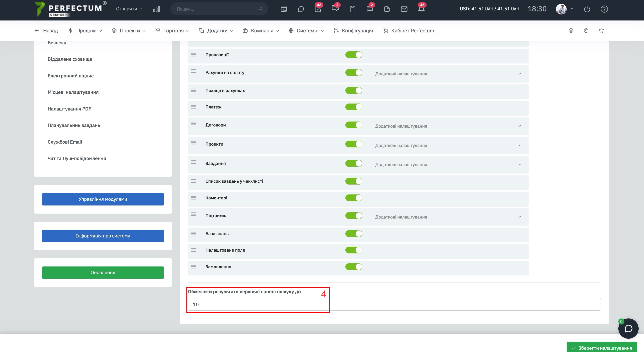Click the Perfectum CRM+ERP logo
644x352 pixels.
[x=70, y=9]
